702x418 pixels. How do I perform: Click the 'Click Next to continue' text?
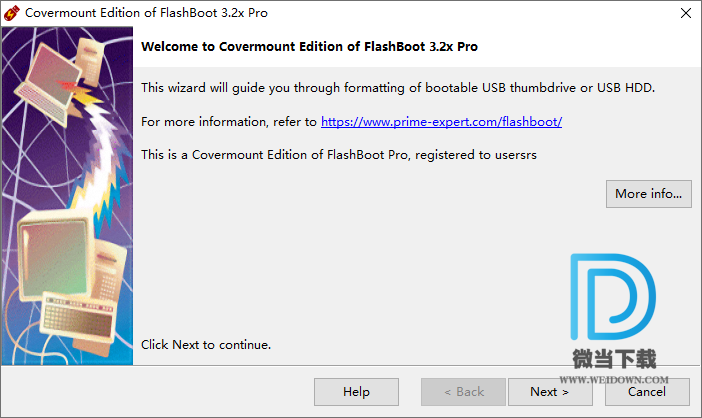pyautogui.click(x=206, y=345)
